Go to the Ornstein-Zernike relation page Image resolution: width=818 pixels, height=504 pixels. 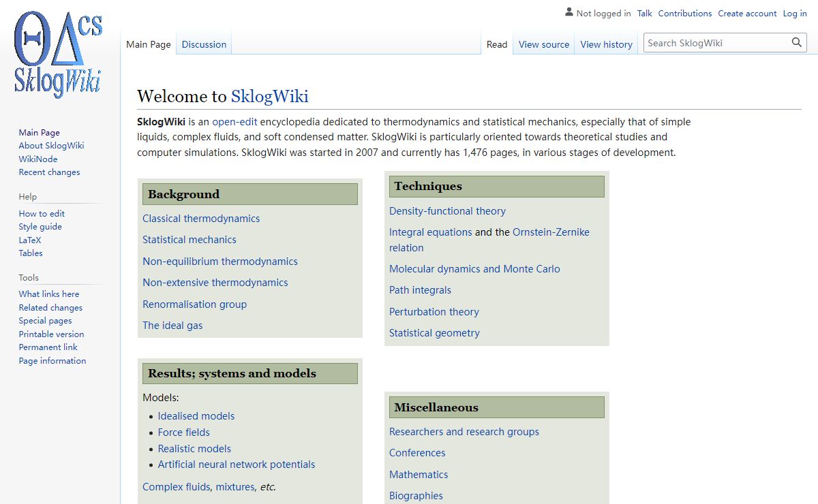pyautogui.click(x=551, y=232)
